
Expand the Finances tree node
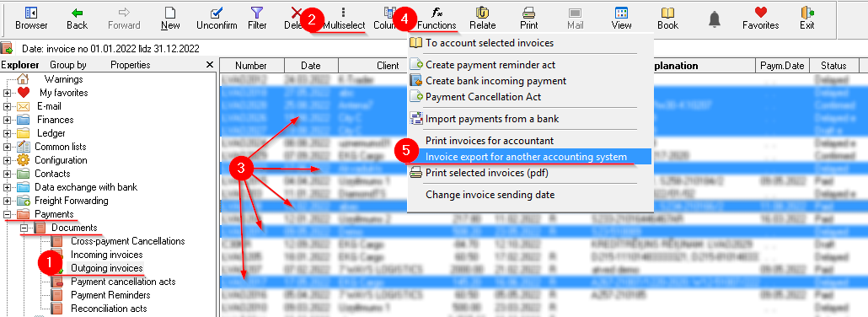pyautogui.click(x=8, y=120)
